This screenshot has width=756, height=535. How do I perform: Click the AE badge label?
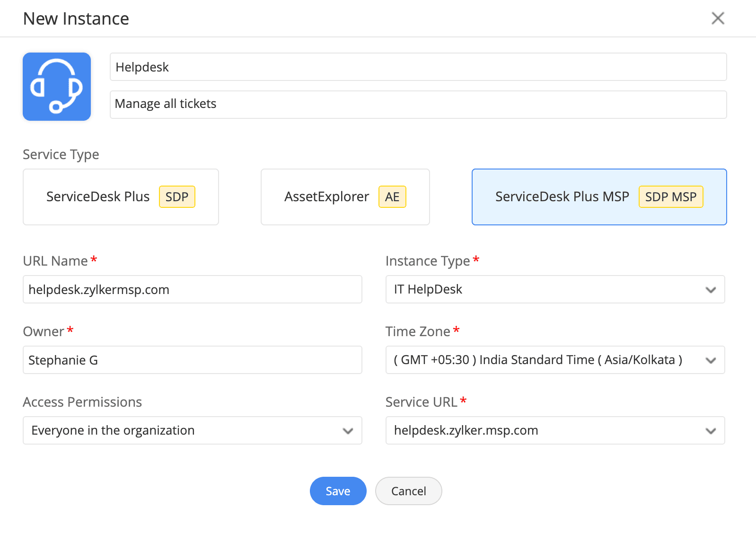[392, 197]
